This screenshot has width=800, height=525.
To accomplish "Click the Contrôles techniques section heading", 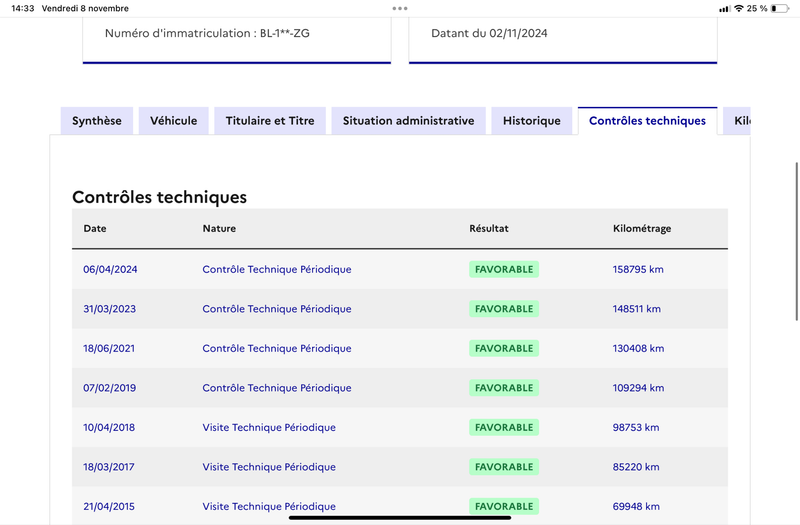I will click(x=159, y=197).
